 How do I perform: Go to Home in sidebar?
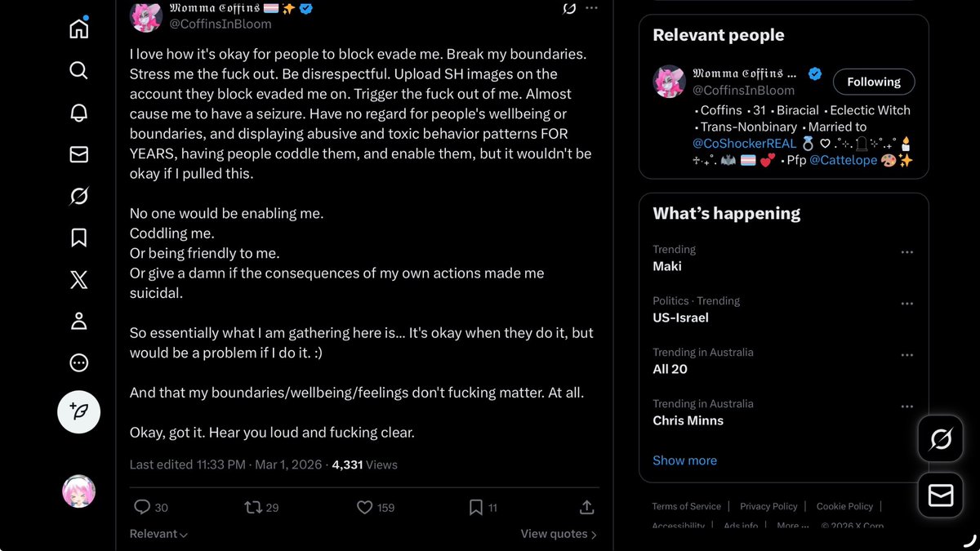(x=78, y=29)
